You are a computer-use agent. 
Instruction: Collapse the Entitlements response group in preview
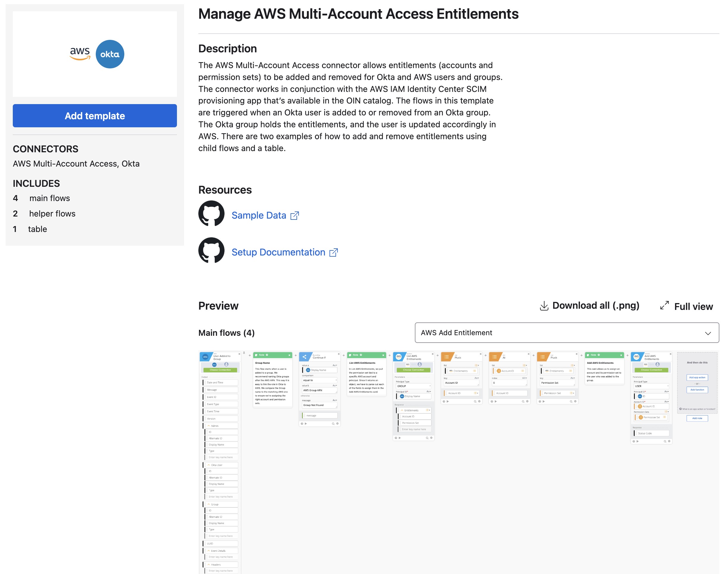(x=402, y=410)
